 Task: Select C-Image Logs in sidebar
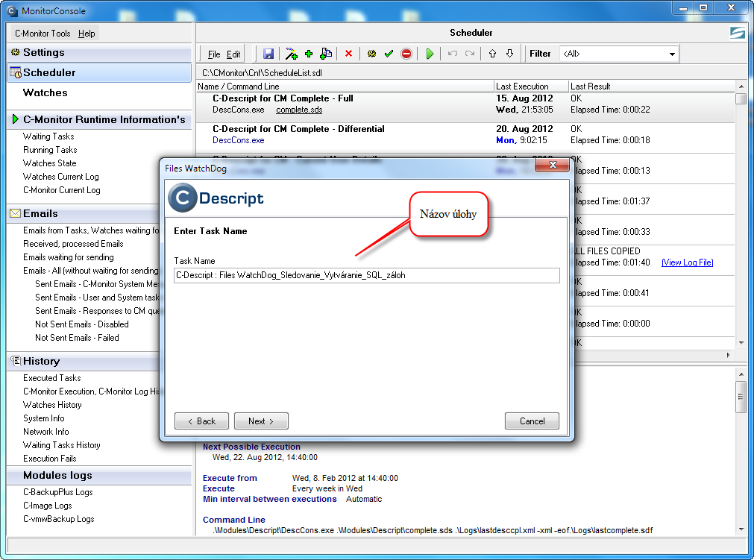click(x=48, y=506)
